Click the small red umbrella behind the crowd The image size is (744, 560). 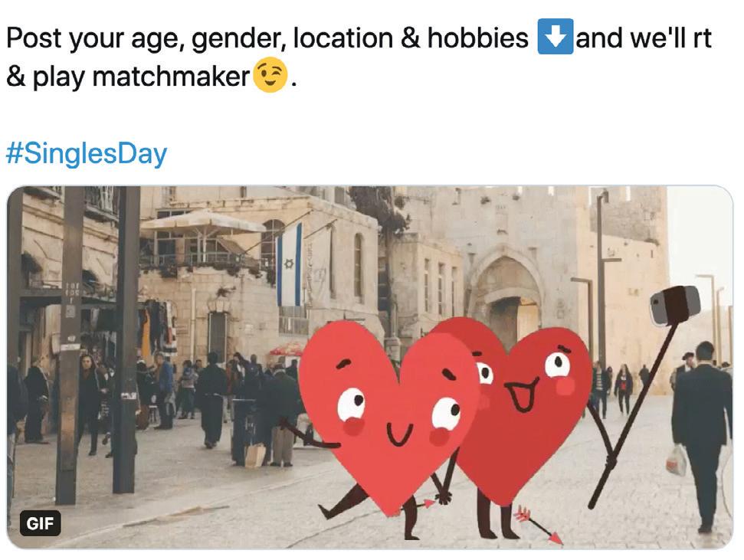(287, 350)
